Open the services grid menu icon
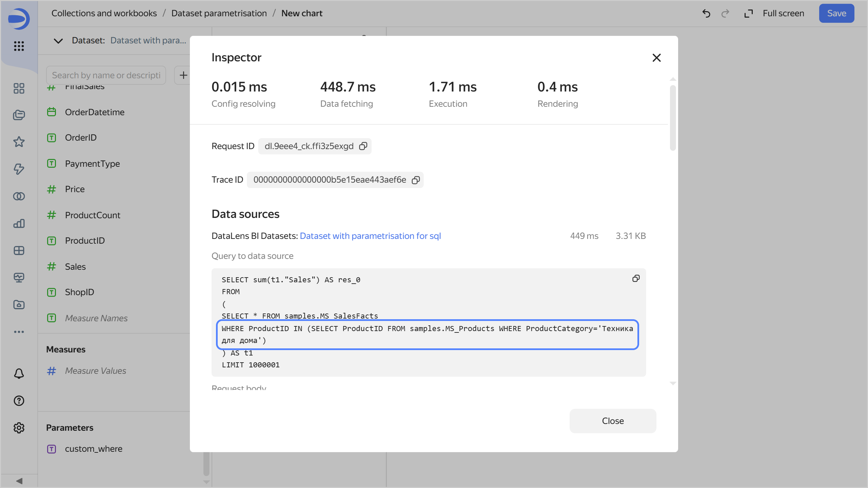Image resolution: width=868 pixels, height=488 pixels. coord(19,46)
